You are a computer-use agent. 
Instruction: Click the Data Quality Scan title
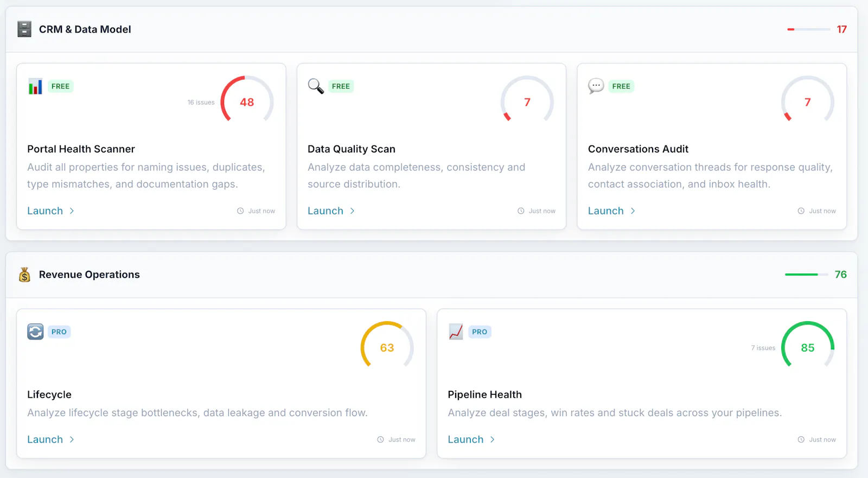point(352,149)
